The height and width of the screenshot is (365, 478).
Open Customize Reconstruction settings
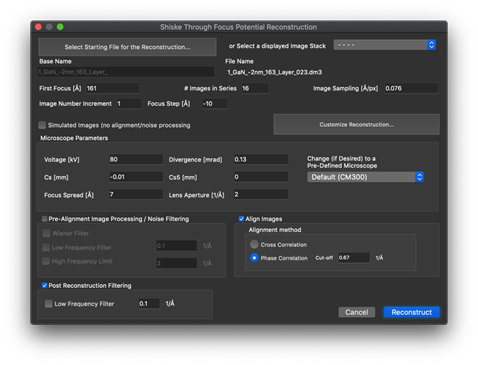tap(356, 124)
